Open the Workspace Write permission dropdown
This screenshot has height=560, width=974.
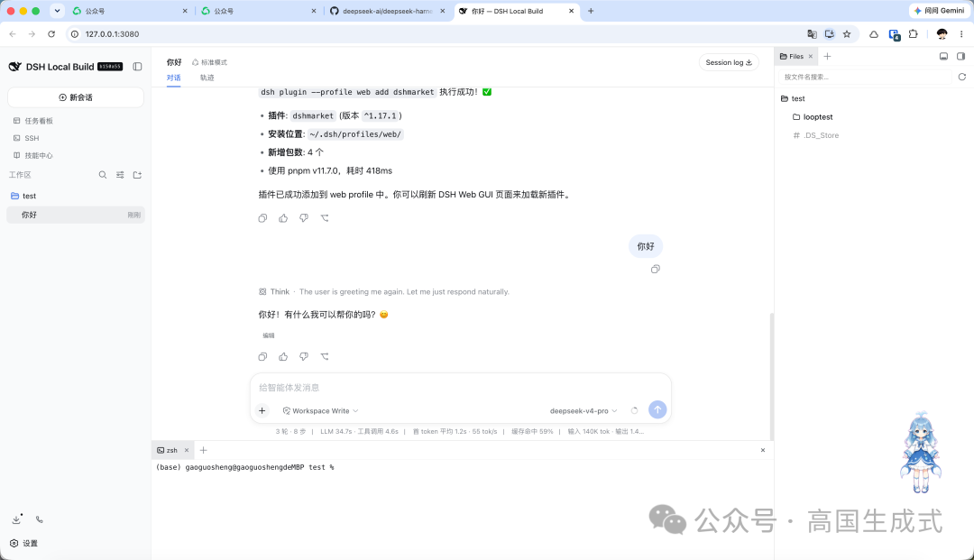tap(320, 410)
